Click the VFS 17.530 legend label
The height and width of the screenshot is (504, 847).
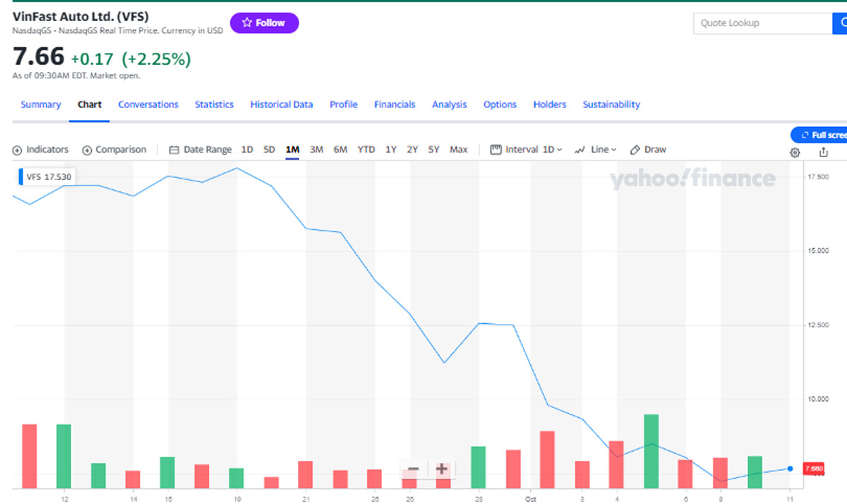(x=47, y=176)
